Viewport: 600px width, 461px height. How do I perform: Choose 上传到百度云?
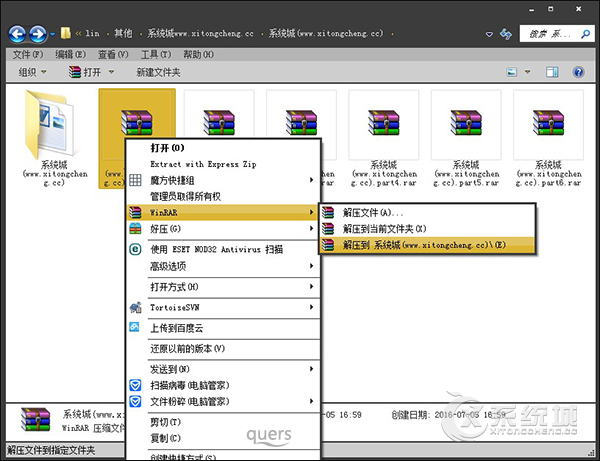[x=223, y=328]
